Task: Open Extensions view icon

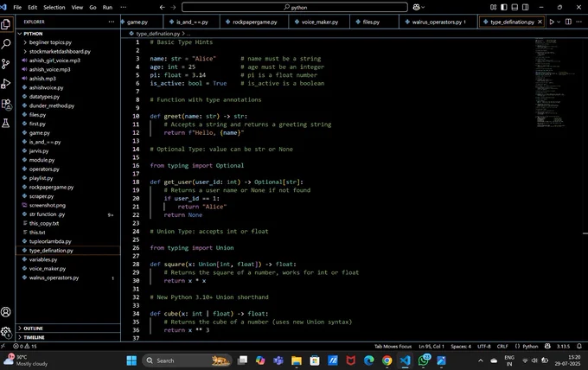Action: click(x=6, y=104)
